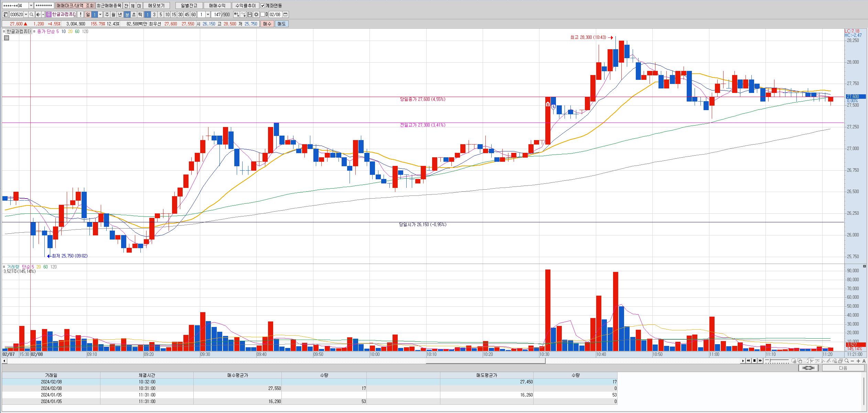Click the stock search magnifier icon

[x=32, y=14]
